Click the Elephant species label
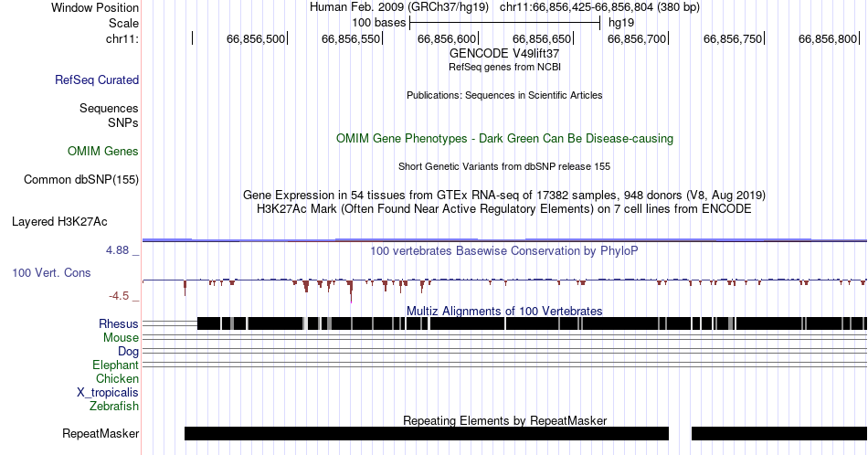Screen dimensions: 868x455 tap(115, 365)
